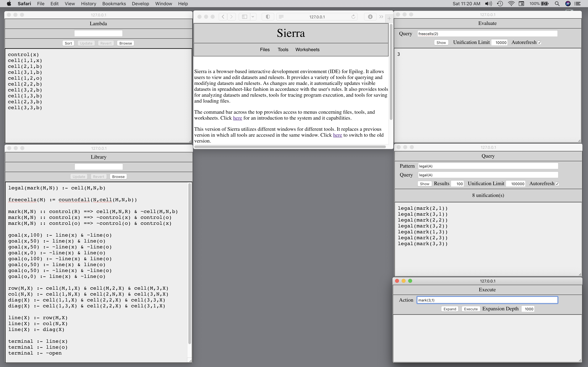Screen dimensions: 588x367
Task: Expand the toolbar overflow double chevron
Action: click(x=381, y=17)
